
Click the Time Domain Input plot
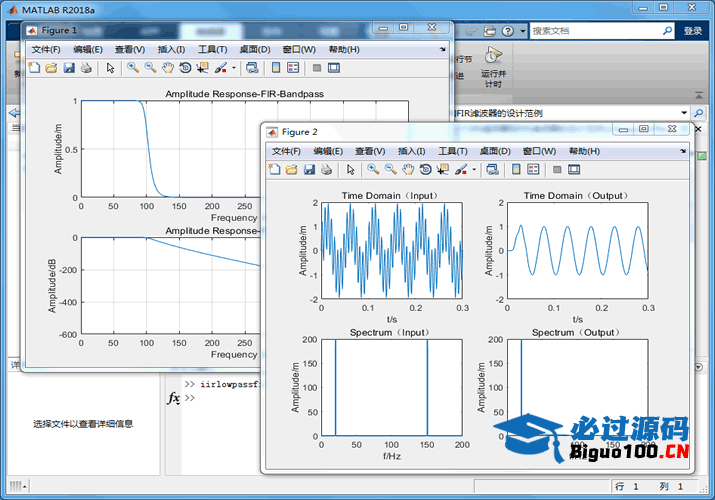click(x=392, y=250)
